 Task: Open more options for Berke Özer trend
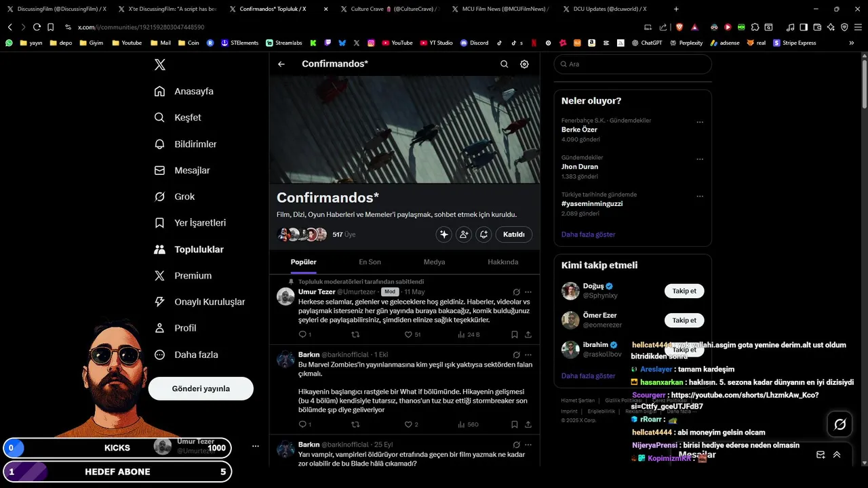(x=700, y=123)
